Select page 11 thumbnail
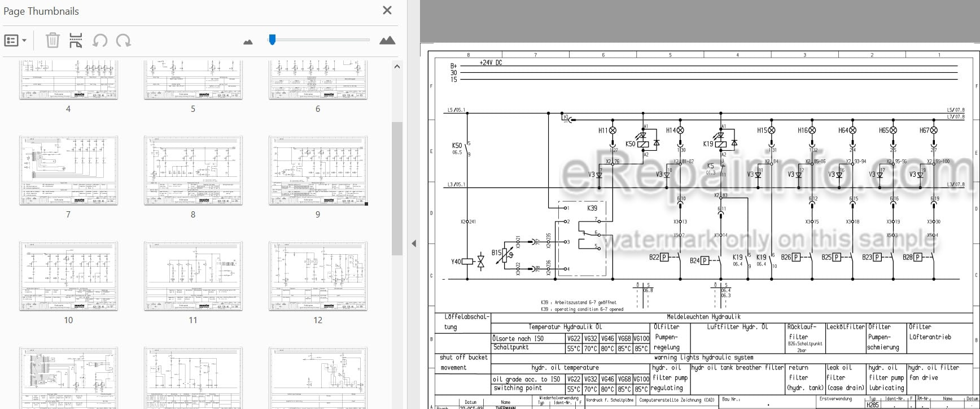 tap(193, 276)
